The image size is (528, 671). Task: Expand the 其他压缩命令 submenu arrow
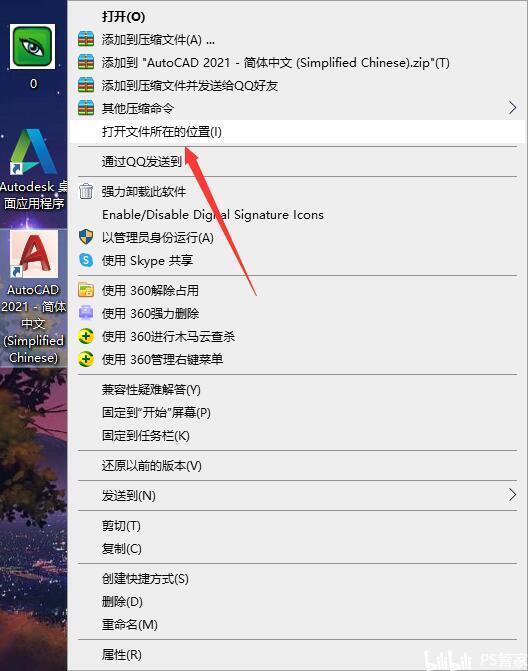point(512,108)
